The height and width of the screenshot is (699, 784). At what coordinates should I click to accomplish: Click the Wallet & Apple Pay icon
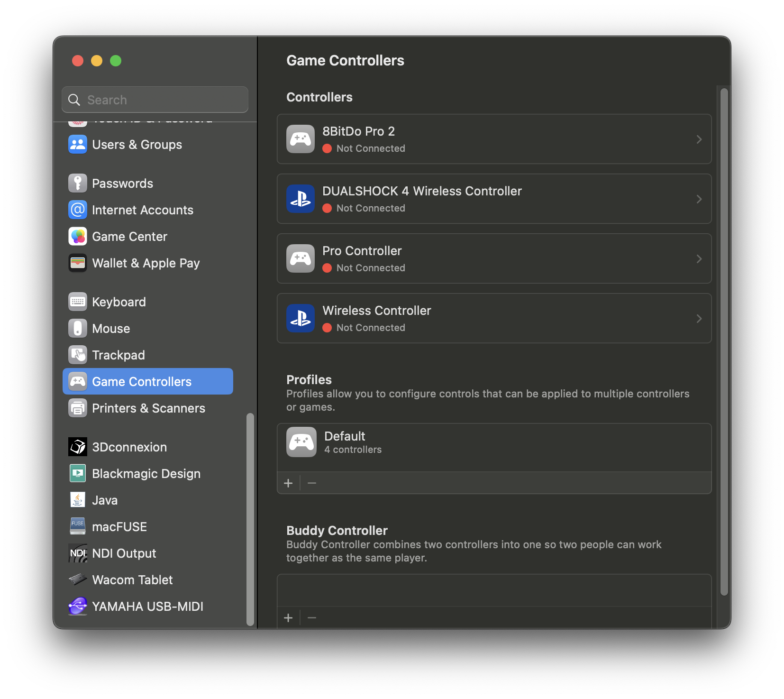(x=78, y=263)
